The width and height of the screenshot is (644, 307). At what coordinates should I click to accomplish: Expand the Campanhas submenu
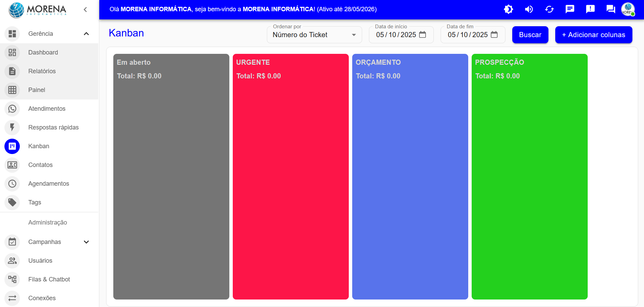coord(86,242)
